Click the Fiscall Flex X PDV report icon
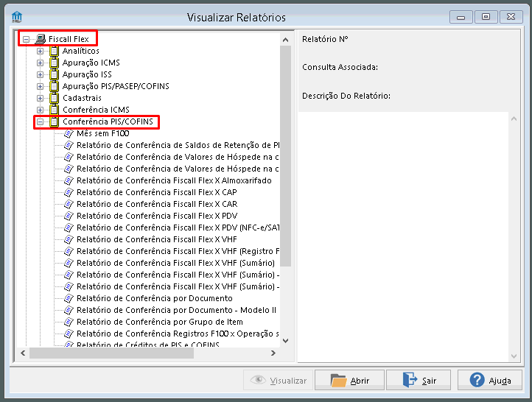Screen dimensions: 532x402 [69, 216]
